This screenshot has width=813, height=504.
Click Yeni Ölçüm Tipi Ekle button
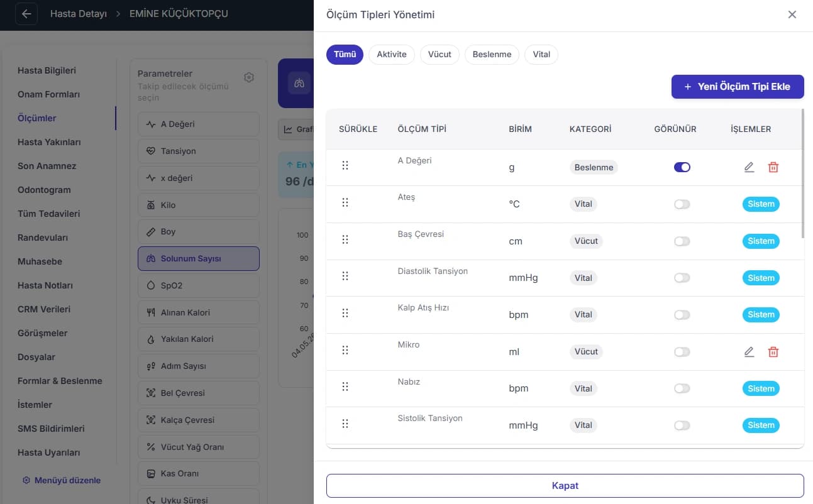click(738, 87)
